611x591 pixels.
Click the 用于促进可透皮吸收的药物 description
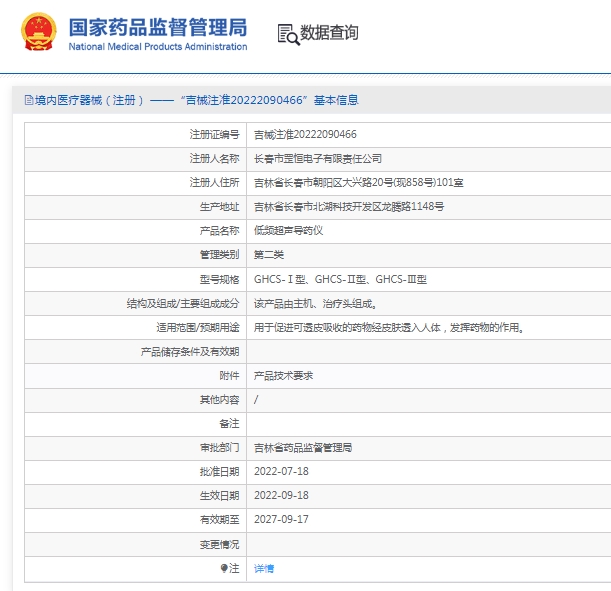click(x=388, y=328)
